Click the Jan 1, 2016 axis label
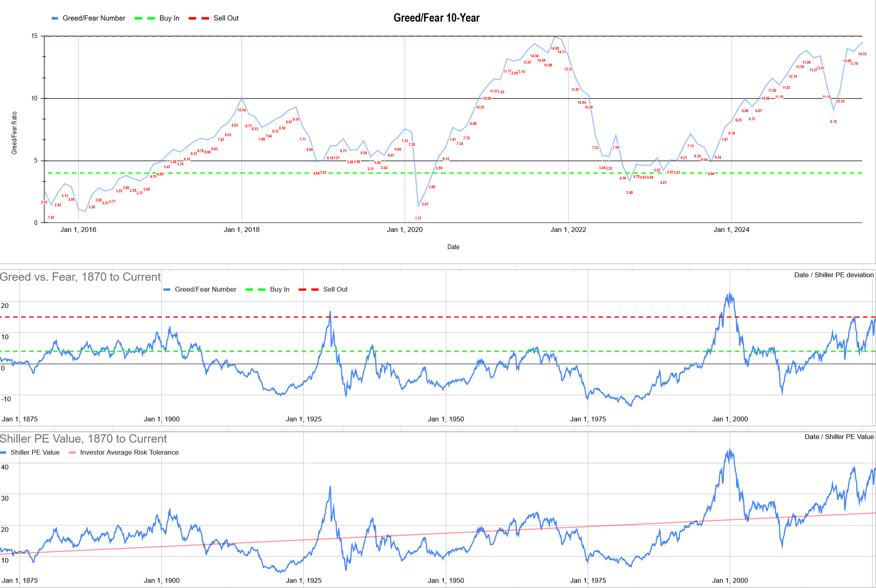This screenshot has width=876, height=588. click(x=78, y=230)
